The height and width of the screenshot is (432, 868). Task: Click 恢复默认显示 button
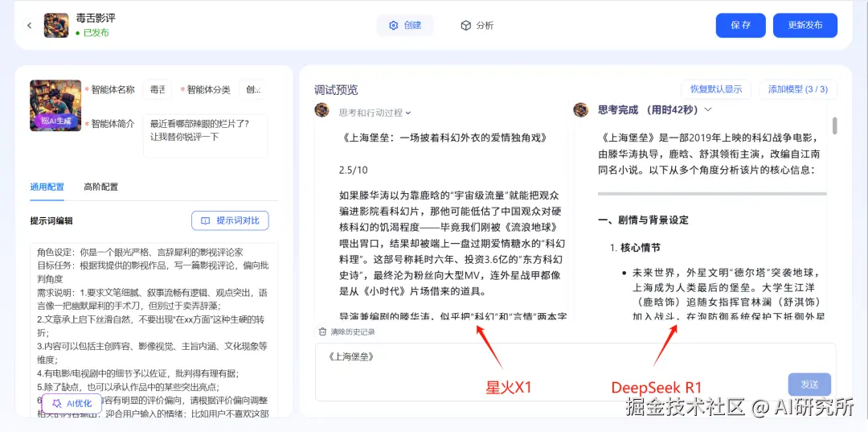(x=716, y=89)
